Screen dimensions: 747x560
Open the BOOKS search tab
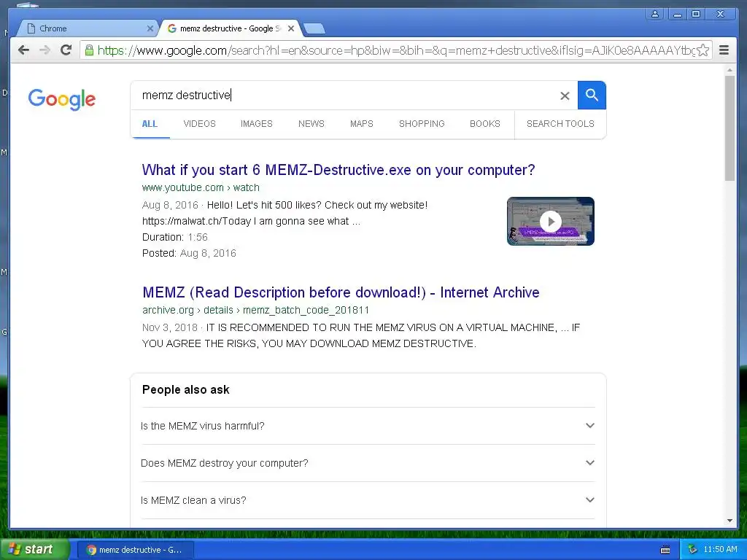click(x=485, y=124)
